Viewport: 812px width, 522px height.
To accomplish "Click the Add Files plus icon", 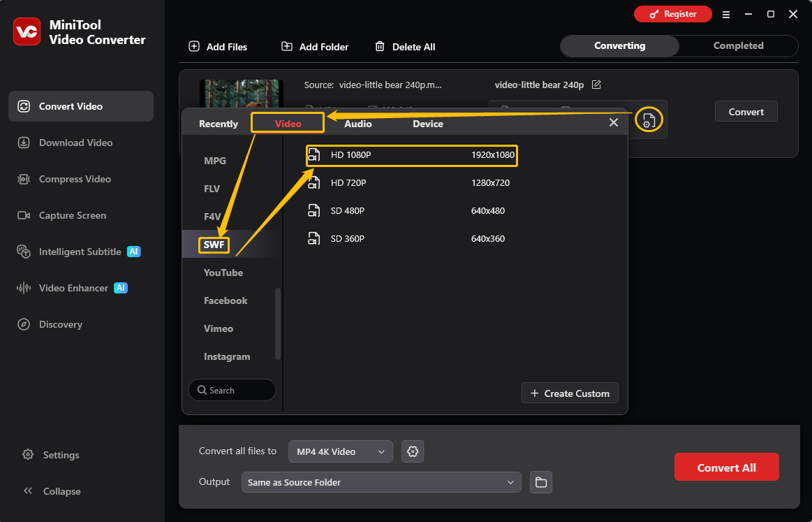I will point(194,46).
